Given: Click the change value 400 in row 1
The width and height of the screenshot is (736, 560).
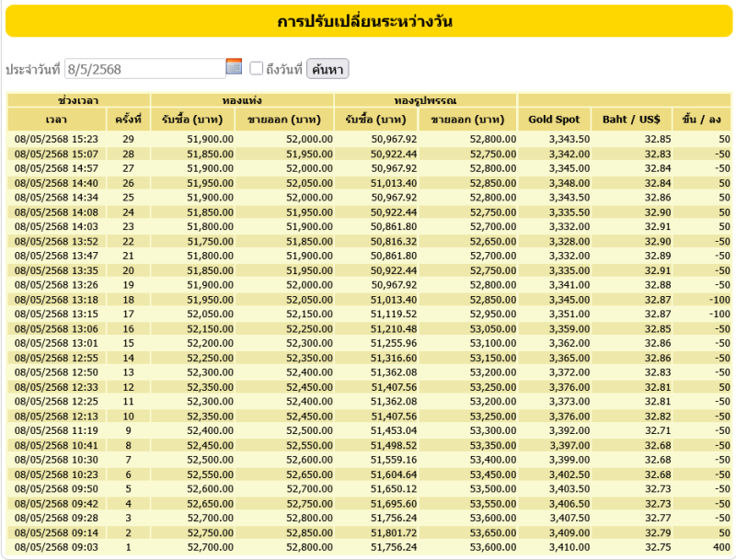Looking at the screenshot, I should pos(721,547).
